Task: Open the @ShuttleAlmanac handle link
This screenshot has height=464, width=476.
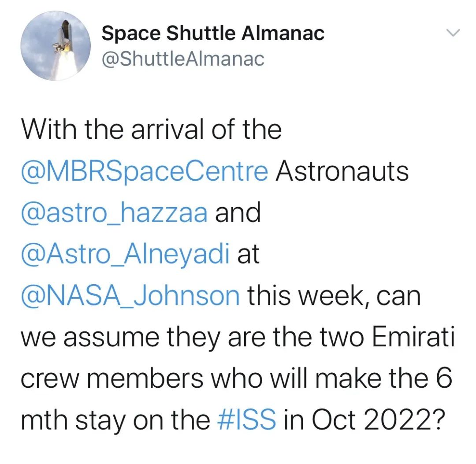Action: tap(183, 59)
